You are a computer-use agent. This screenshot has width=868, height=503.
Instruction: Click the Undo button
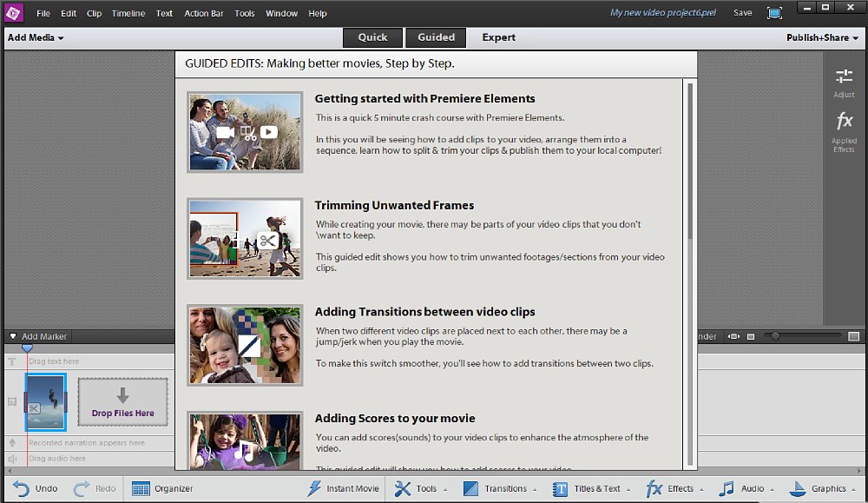(36, 488)
